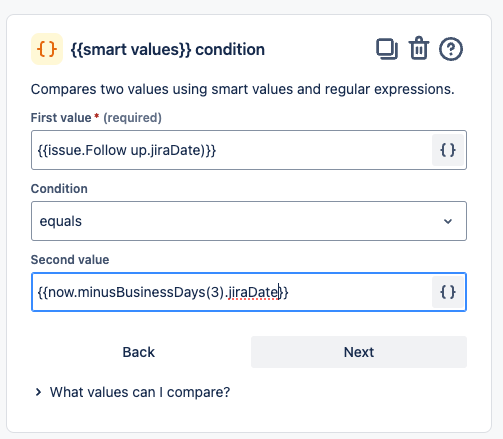The image size is (503, 439).
Task: Open smart values picker for Second value
Action: pos(448,292)
